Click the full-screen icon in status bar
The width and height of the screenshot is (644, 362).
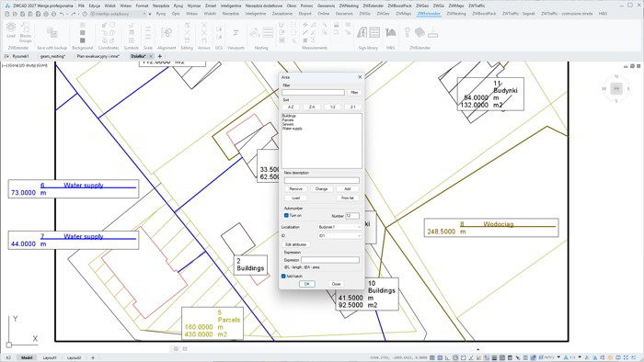pyautogui.click(x=626, y=357)
